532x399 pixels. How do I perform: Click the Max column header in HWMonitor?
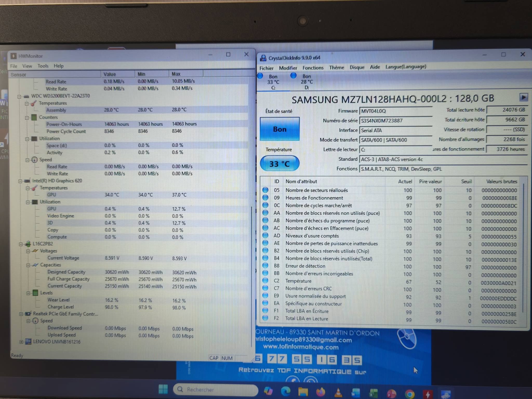point(186,74)
